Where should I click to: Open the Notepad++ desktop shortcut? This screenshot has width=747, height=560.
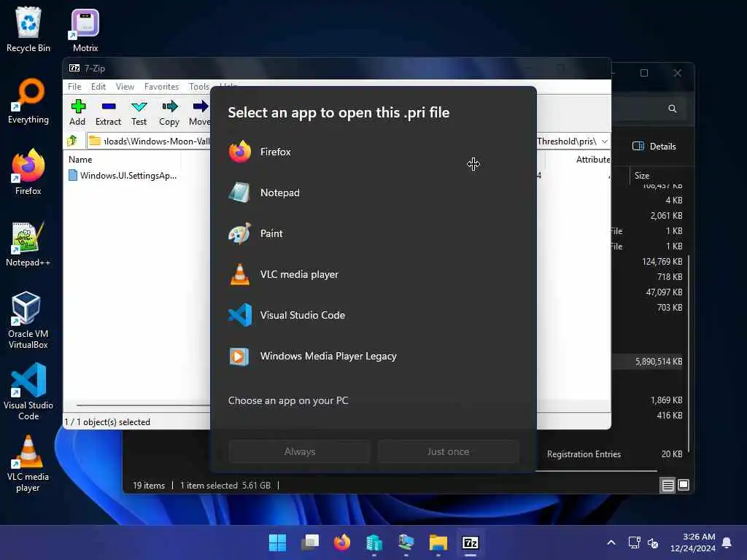click(28, 244)
